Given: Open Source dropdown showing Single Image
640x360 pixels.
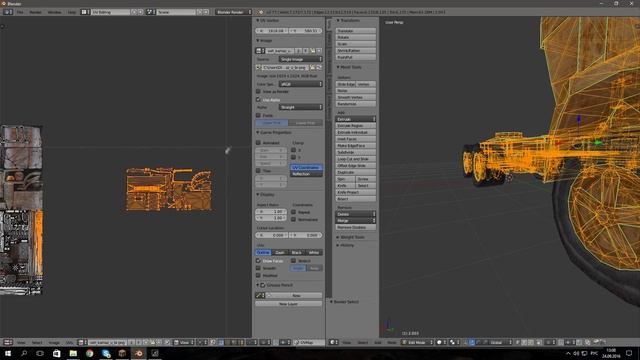Looking at the screenshot, I should (x=300, y=59).
